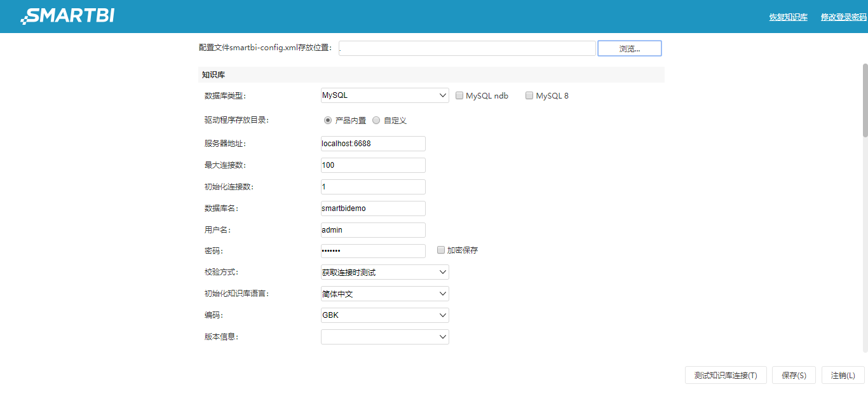Click the 密码 password field
Screen dimensions: 868x396
point(373,251)
